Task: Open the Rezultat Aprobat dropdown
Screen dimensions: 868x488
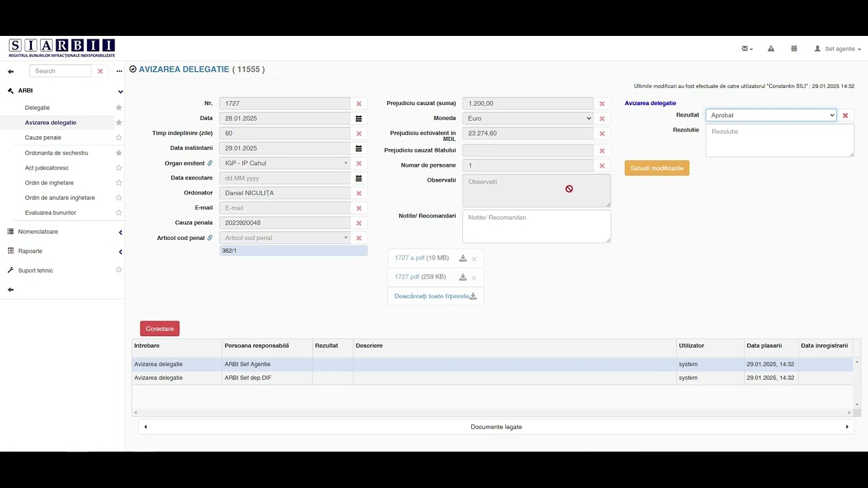Action: (771, 115)
